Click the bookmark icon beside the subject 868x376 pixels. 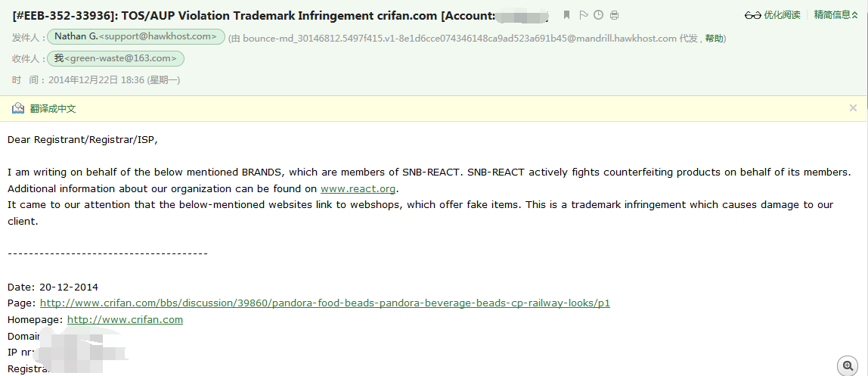(567, 15)
